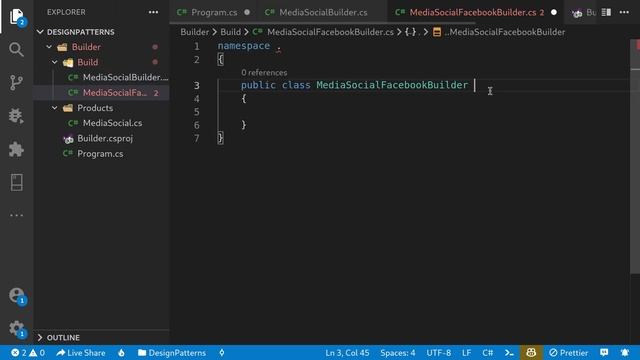Screen dimensions: 640x360
Task: Open editor more actions ellipsis
Action: (624, 12)
